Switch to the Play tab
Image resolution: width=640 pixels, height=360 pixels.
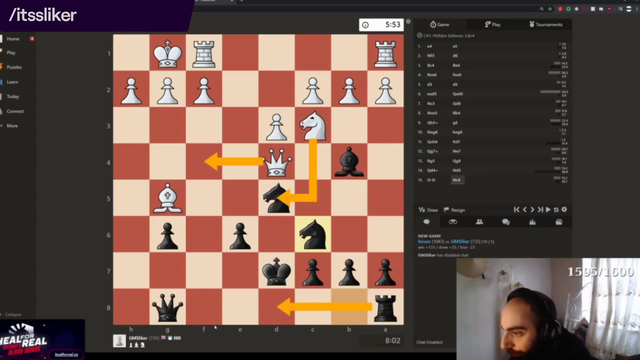coord(492,24)
